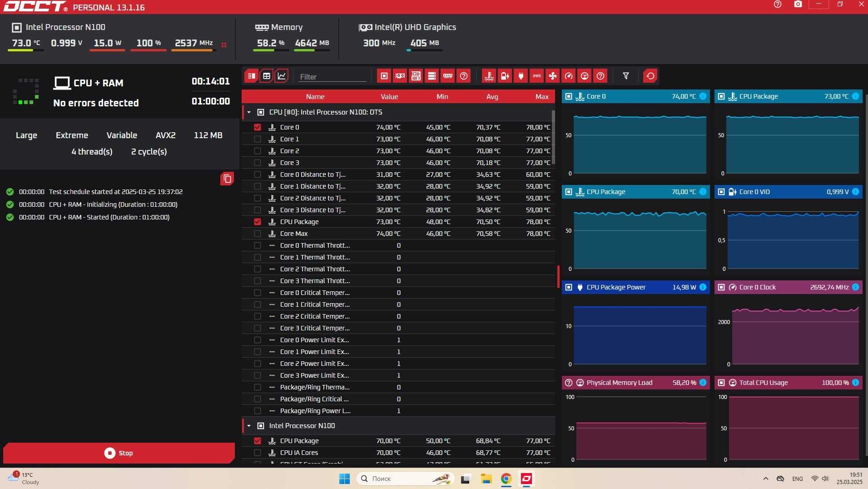Viewport: 868px width, 489px height.
Task: Toggle Core 0 VID graph panel icon
Action: coord(721,192)
